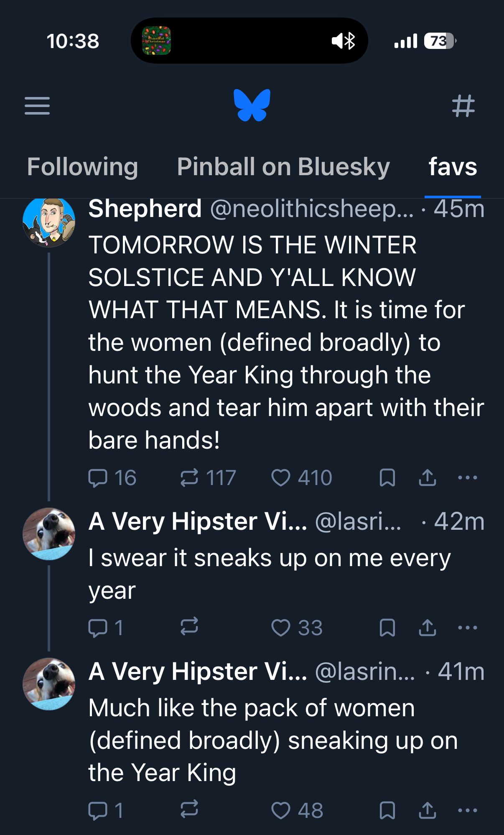The width and height of the screenshot is (504, 835).
Task: Like Shepherd's post with 410 likes
Action: click(x=281, y=478)
